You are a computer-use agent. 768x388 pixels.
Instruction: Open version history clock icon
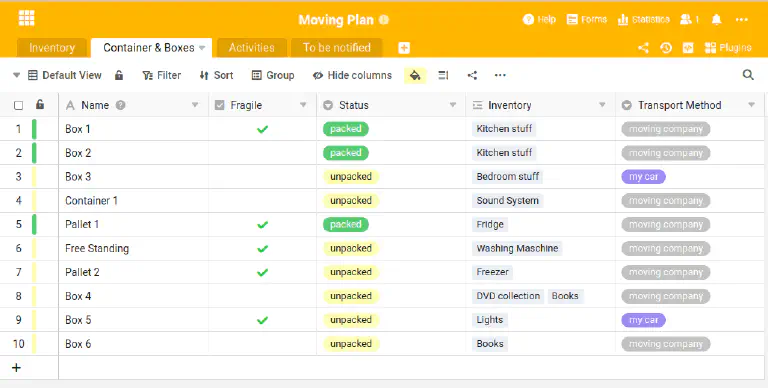(666, 48)
